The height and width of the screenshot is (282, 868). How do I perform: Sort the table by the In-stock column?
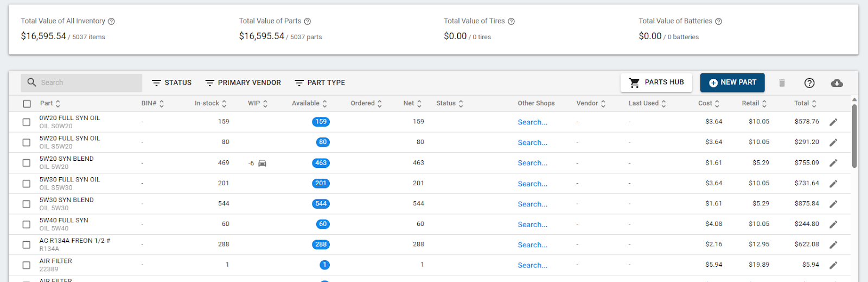(210, 103)
